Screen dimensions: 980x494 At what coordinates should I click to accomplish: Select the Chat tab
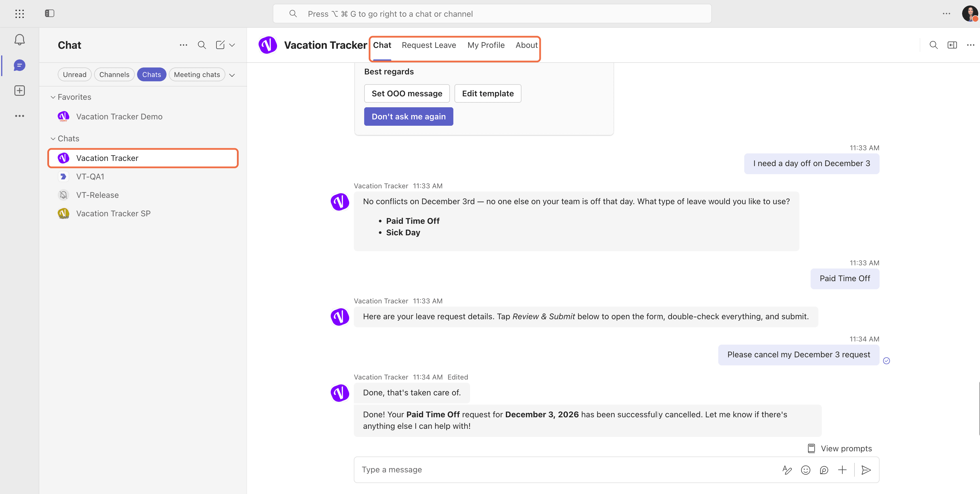click(x=382, y=45)
